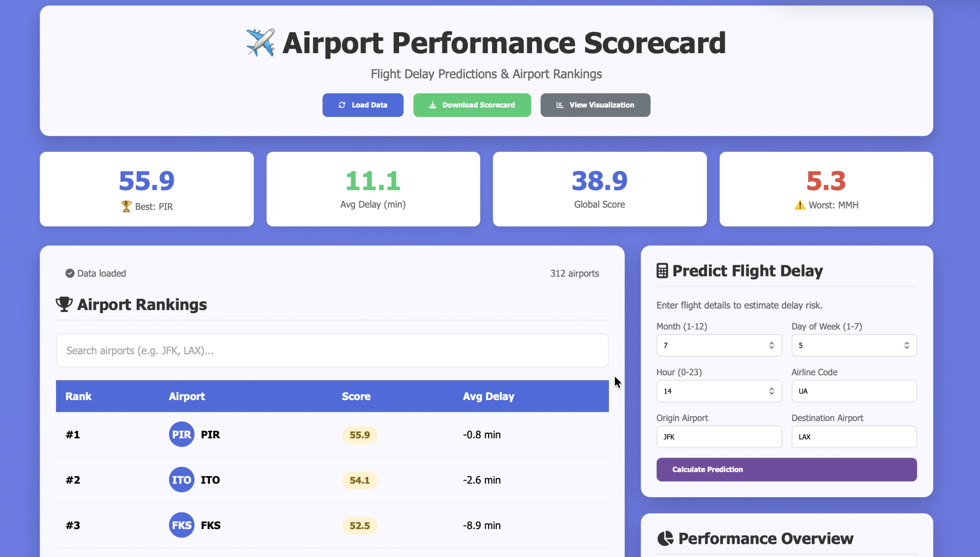Click the airplane emoji in the title
This screenshot has width=980, height=557.
coord(260,43)
